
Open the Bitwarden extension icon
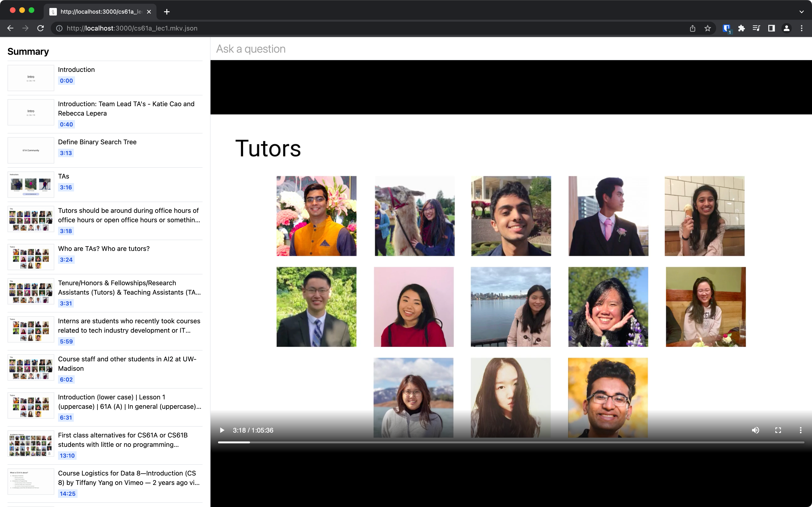click(x=726, y=28)
